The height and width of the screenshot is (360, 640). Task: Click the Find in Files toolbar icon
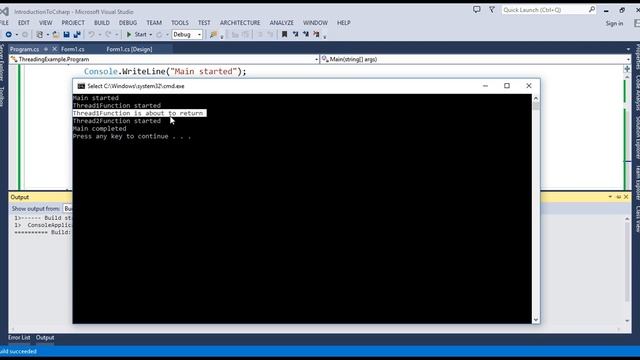pos(213,35)
